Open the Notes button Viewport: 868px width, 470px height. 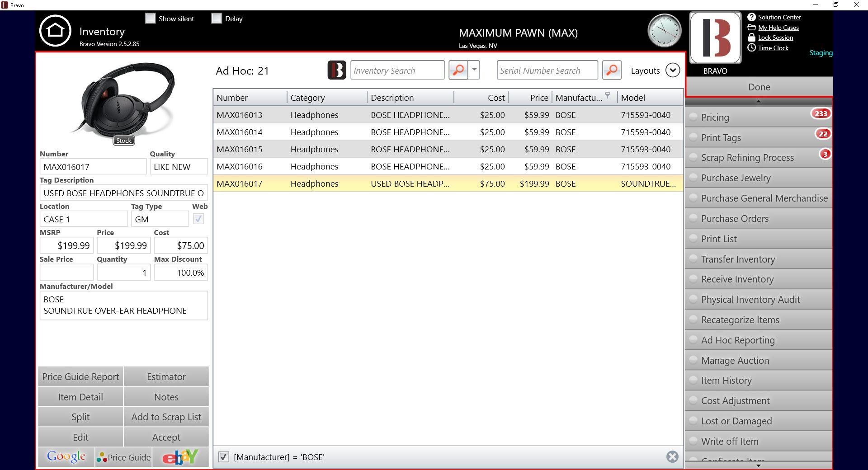166,397
